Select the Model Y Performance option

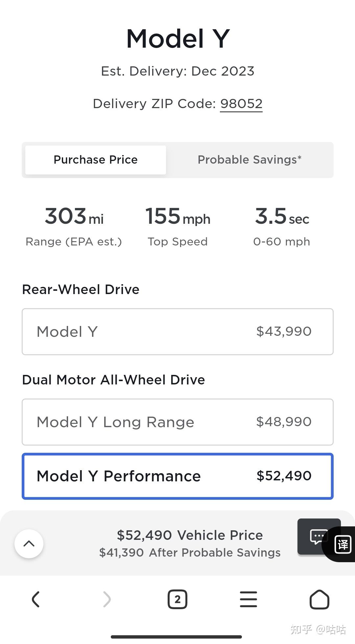177,476
